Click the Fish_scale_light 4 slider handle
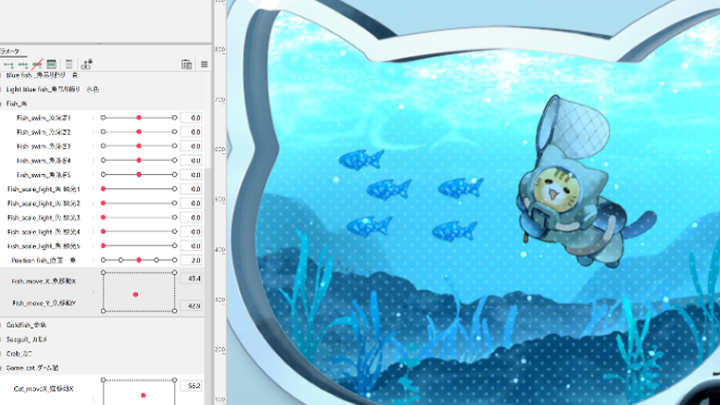720x405 pixels. coord(103,231)
